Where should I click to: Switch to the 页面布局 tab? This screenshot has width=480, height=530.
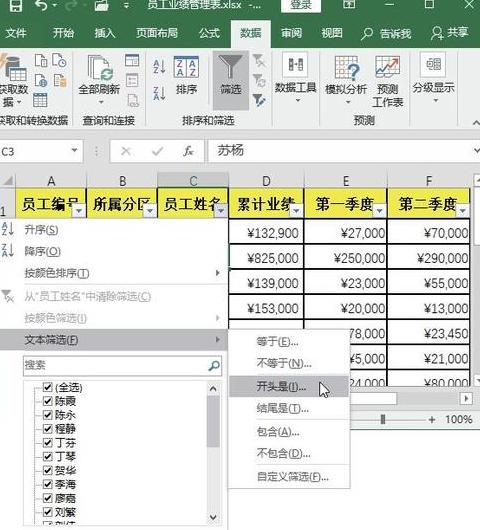157,33
